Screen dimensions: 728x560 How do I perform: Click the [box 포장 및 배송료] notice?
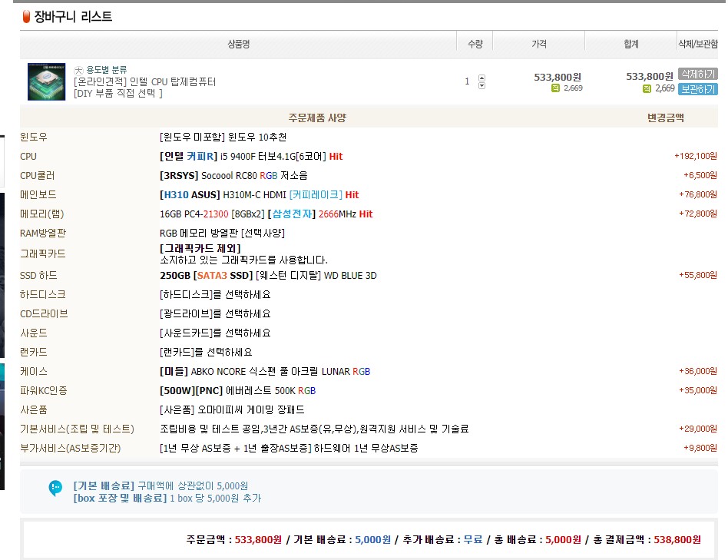[167, 499]
